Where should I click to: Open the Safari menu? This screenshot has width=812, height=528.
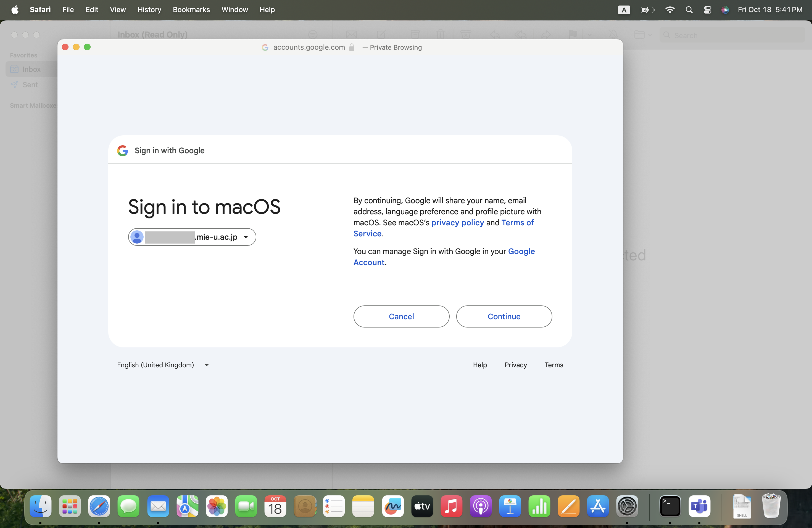point(40,10)
